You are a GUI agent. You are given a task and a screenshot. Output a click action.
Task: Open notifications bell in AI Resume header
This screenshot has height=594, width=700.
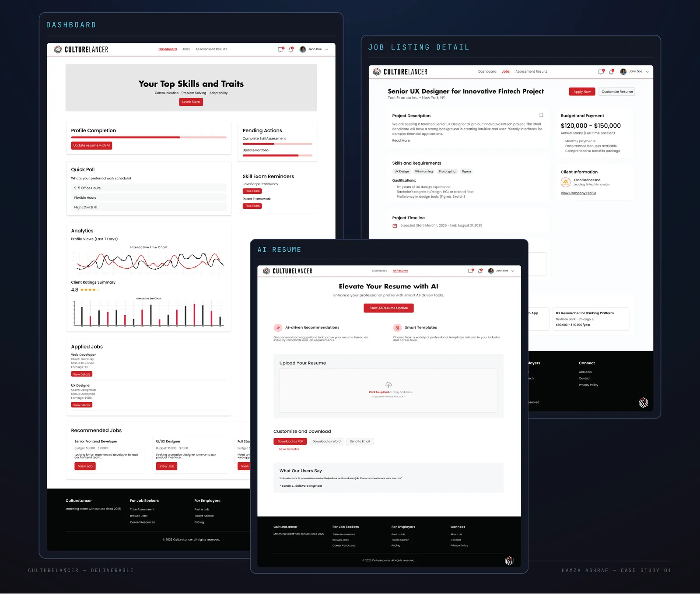(480, 271)
